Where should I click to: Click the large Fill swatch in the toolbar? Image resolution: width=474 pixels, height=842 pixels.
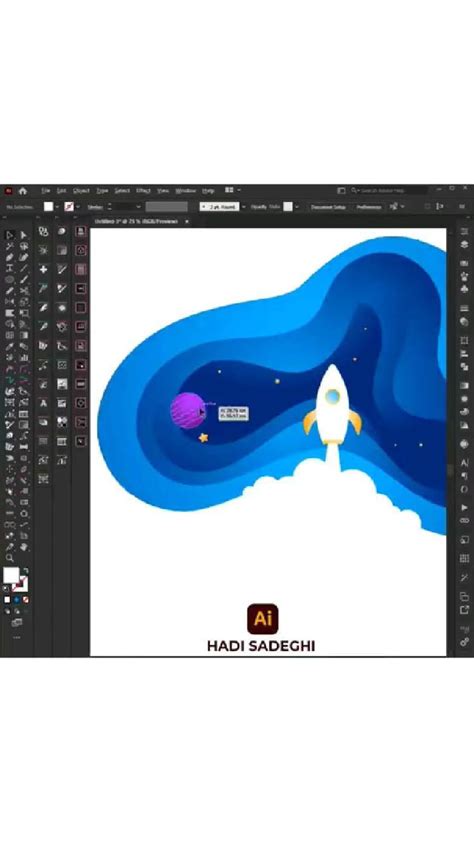pos(11,575)
